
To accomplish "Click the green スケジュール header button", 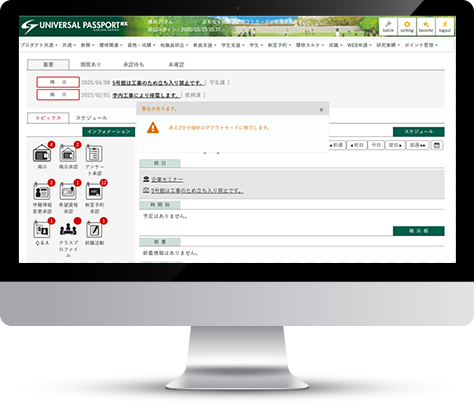I will pyautogui.click(x=419, y=132).
